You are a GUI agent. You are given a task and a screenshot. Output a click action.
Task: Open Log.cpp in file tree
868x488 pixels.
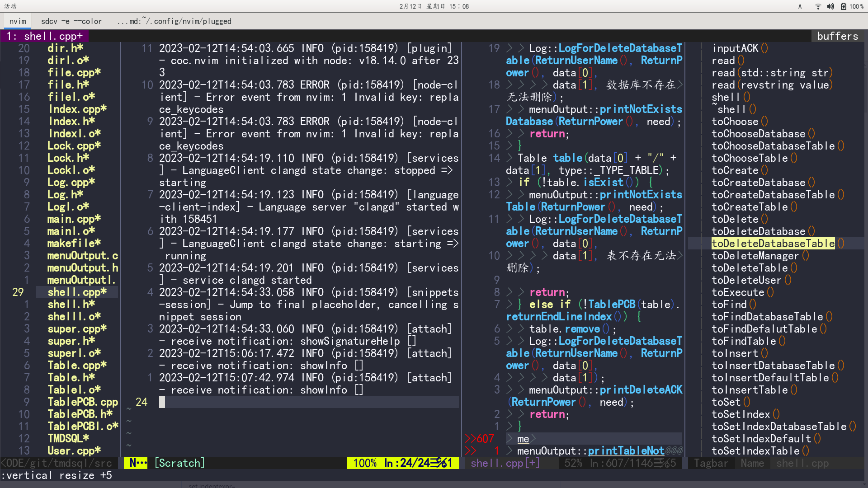tap(71, 183)
